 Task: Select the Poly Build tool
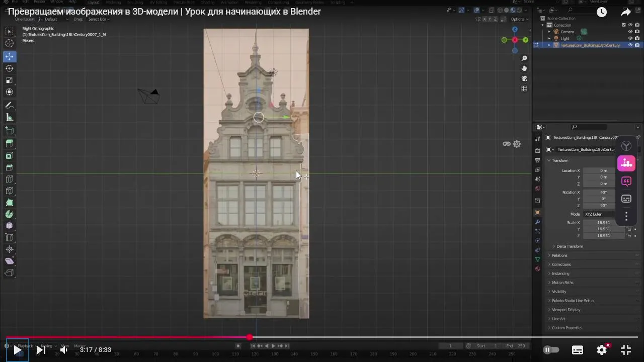click(x=10, y=203)
